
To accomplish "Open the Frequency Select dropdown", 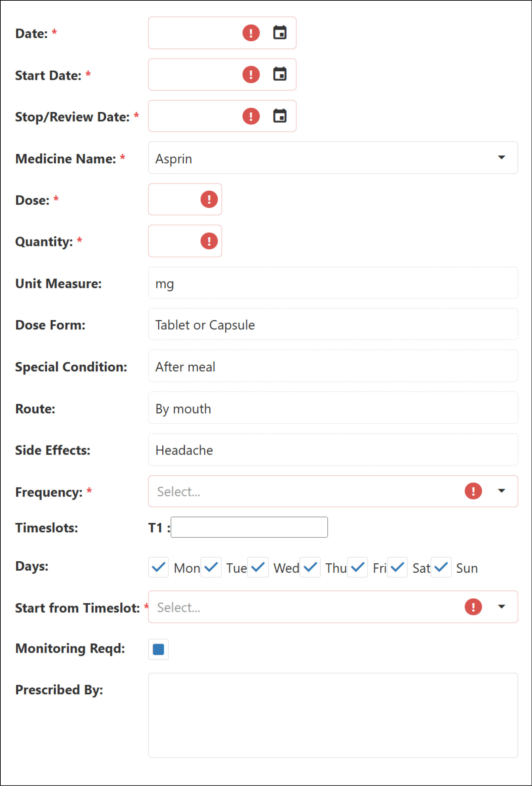I will (501, 491).
